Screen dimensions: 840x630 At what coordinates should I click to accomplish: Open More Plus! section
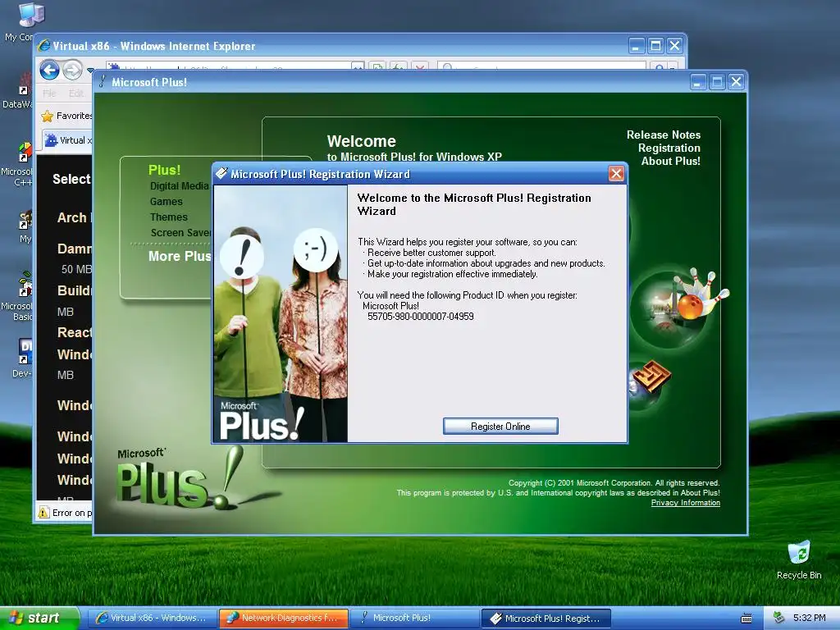(180, 256)
